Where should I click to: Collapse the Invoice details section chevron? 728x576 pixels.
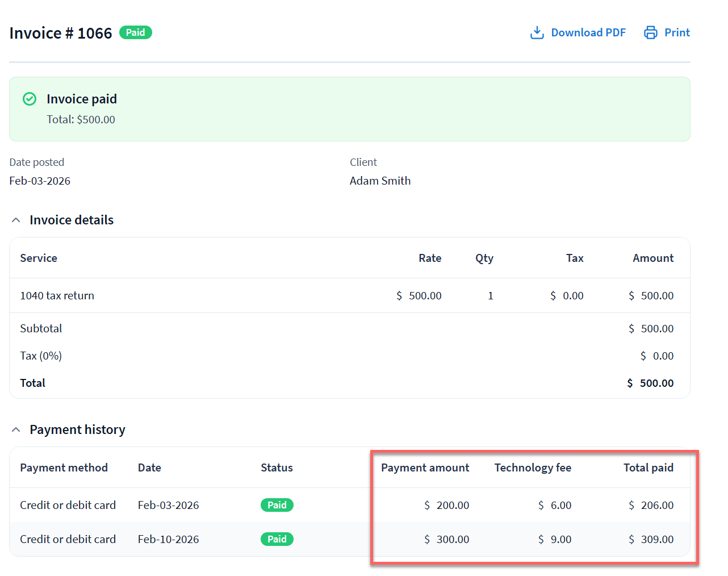(x=16, y=220)
